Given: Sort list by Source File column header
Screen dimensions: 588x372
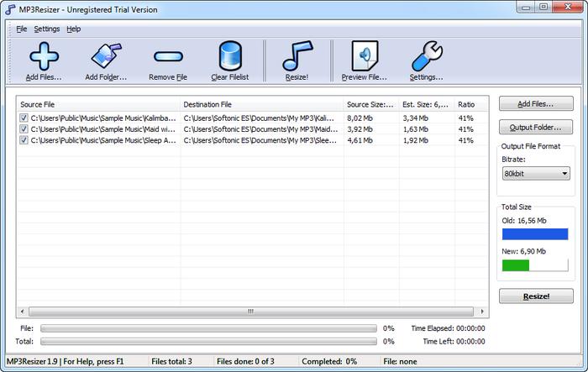Looking at the screenshot, I should click(98, 105).
